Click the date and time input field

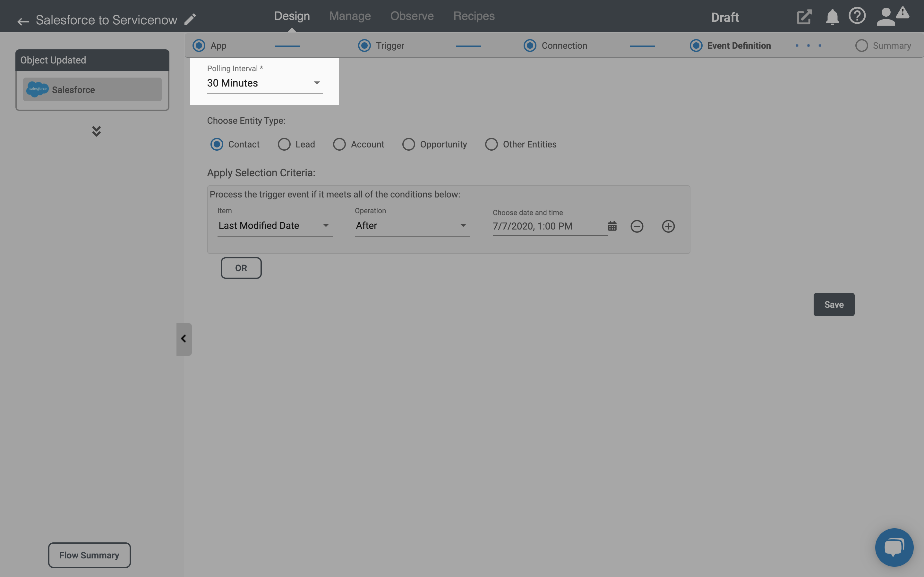coord(546,225)
